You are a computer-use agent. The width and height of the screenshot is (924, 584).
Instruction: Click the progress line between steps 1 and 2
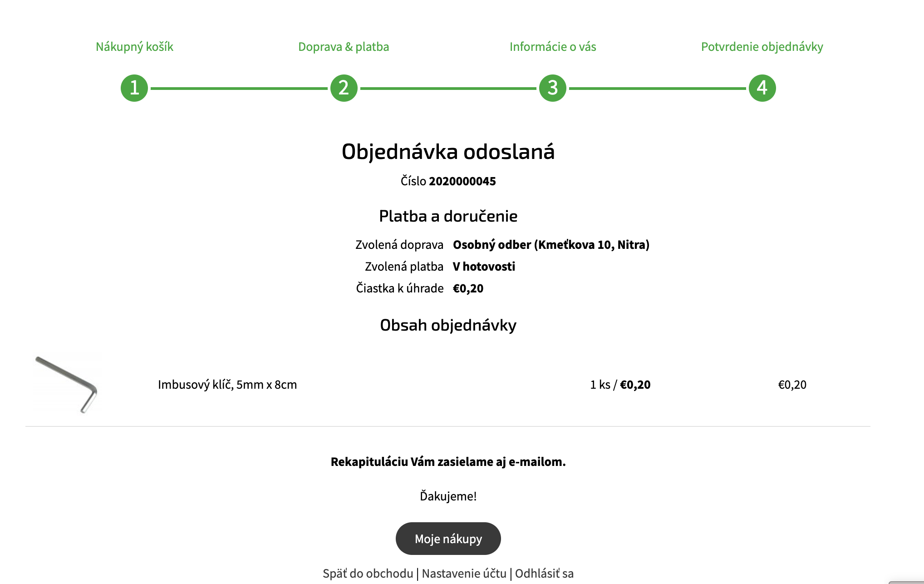click(239, 89)
